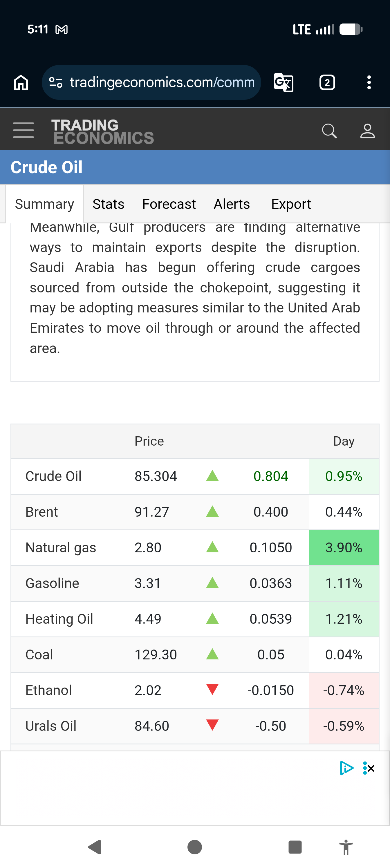Tap the tradingeconomics.com address bar
Viewport: 390px width, 868px height.
[151, 83]
